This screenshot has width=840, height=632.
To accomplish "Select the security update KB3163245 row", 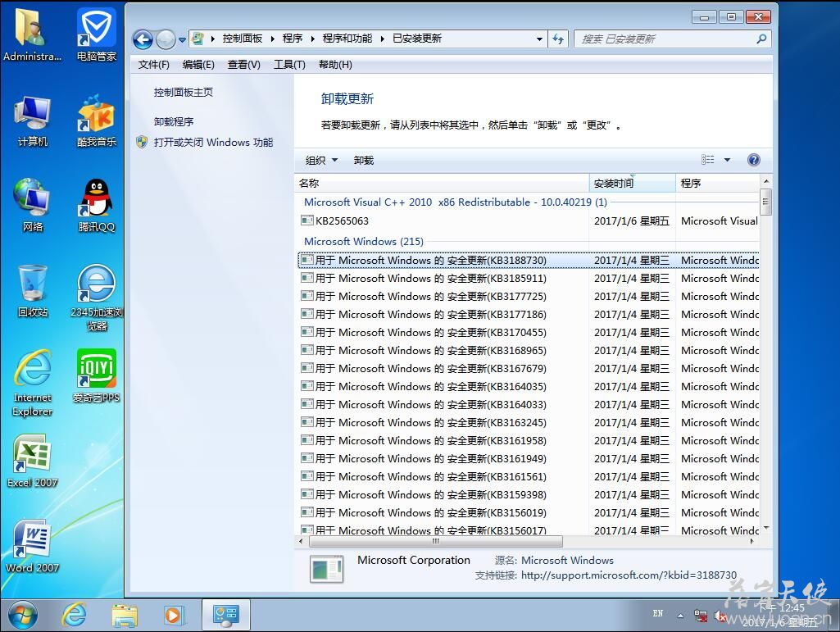I will pyautogui.click(x=529, y=422).
